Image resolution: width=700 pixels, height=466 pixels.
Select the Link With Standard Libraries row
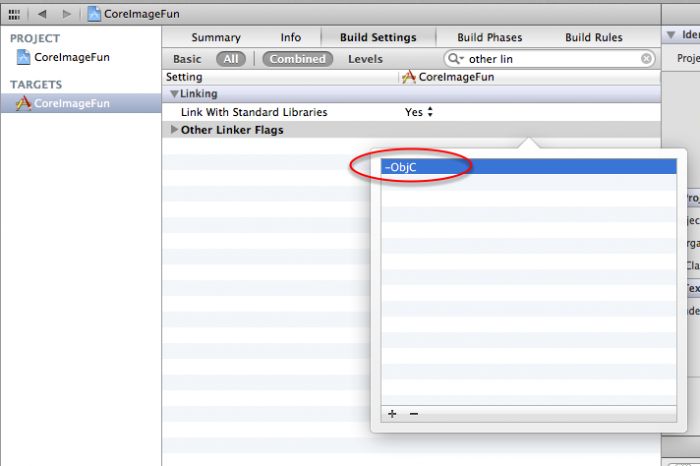pos(411,112)
